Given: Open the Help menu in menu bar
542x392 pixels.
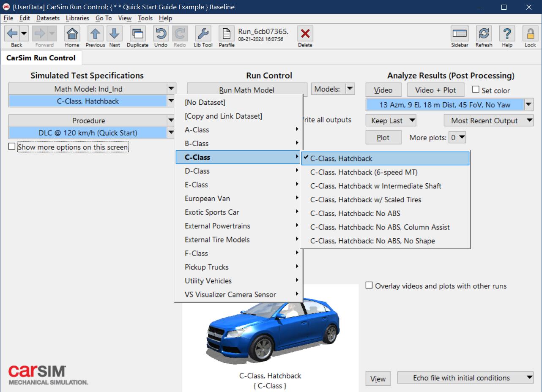Looking at the screenshot, I should click(x=165, y=18).
